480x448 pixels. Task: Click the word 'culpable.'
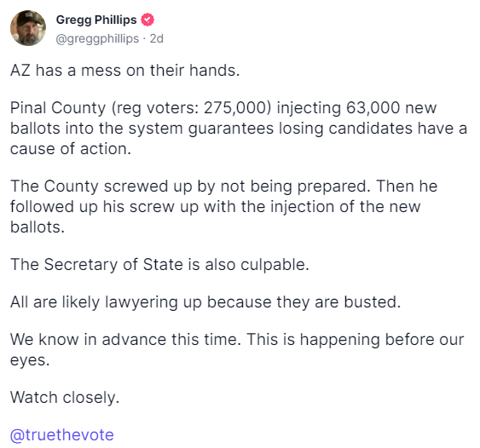[x=275, y=265]
